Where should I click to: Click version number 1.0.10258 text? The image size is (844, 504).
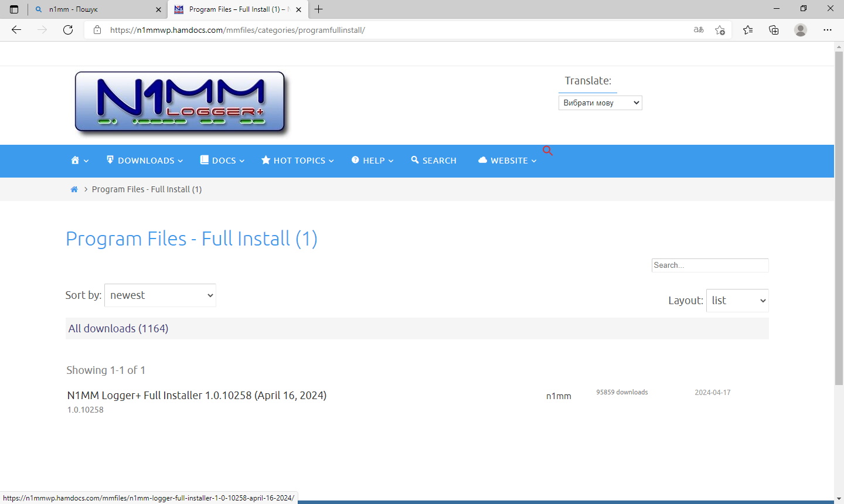[86, 410]
